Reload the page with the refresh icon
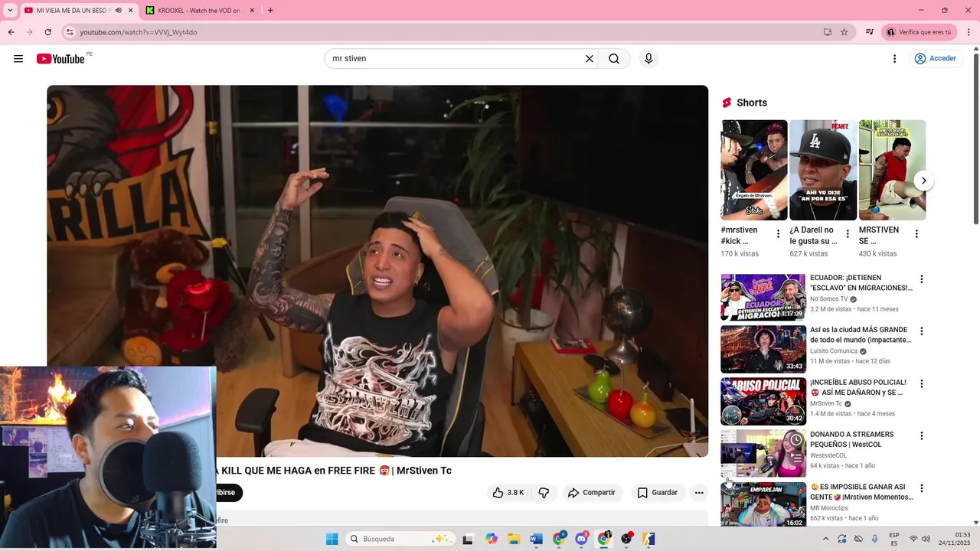The height and width of the screenshot is (551, 980). pyautogui.click(x=47, y=32)
